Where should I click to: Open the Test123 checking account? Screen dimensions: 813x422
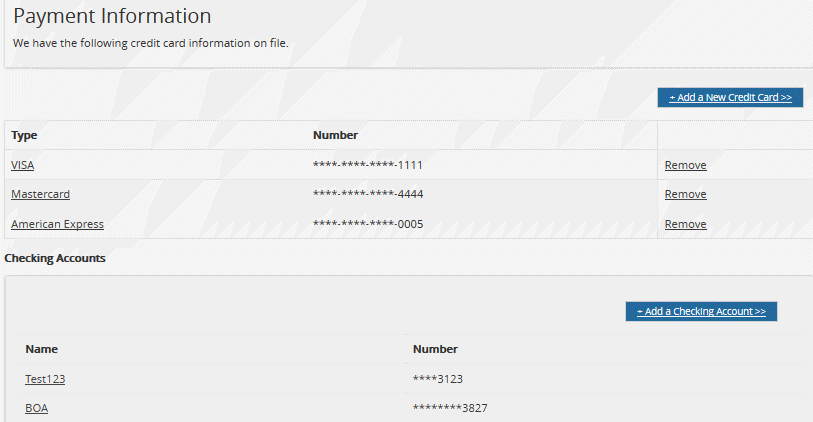coord(45,379)
